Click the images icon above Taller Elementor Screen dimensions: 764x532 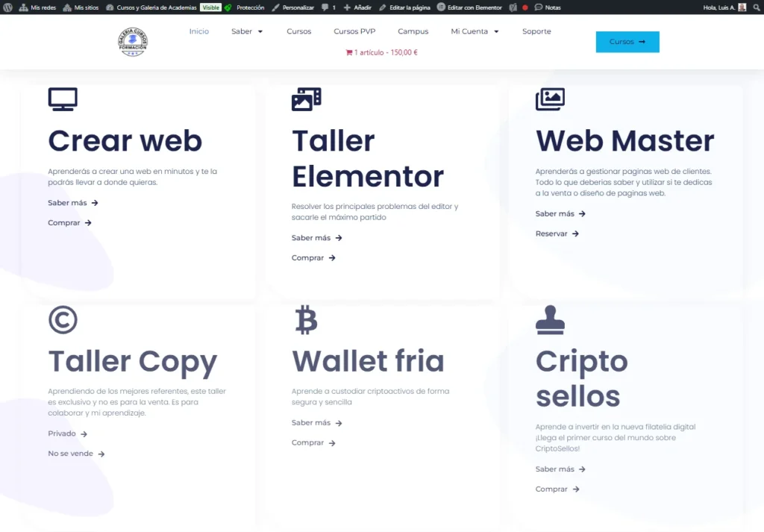click(306, 99)
